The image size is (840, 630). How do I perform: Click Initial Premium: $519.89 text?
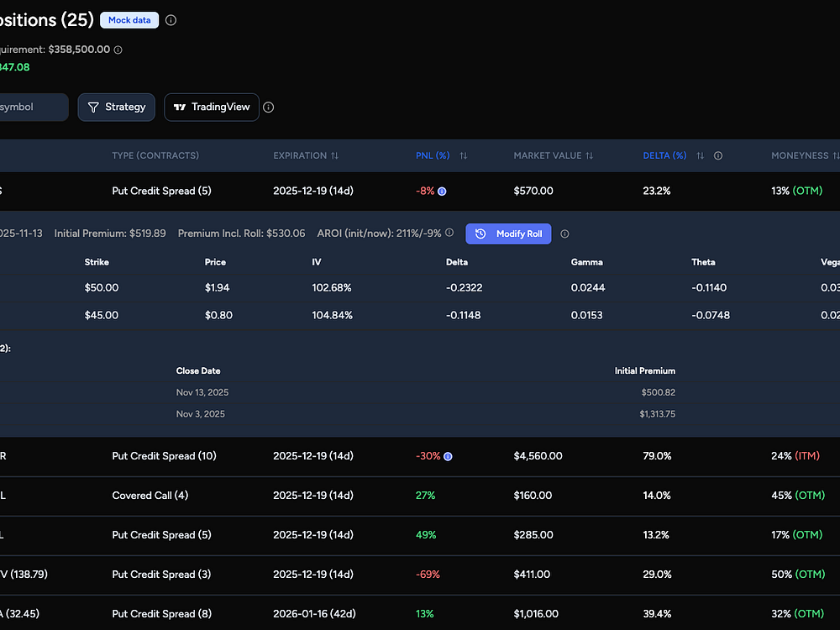[x=110, y=234]
